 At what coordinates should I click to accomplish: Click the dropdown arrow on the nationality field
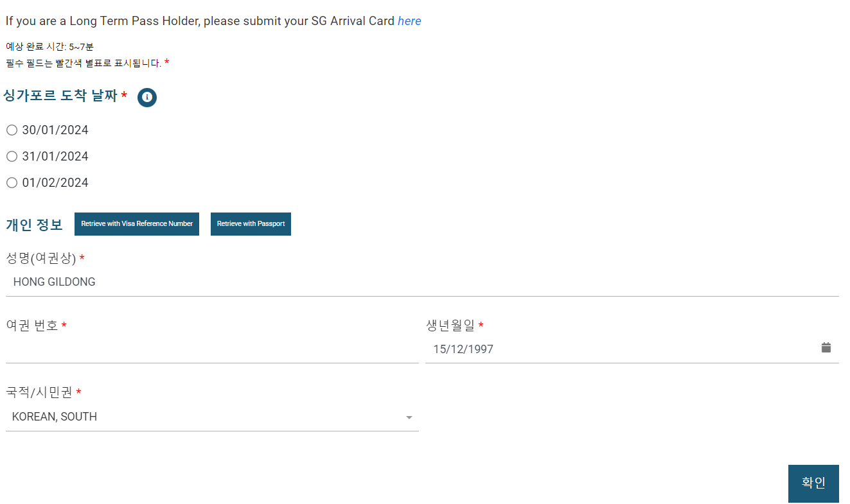click(x=409, y=417)
